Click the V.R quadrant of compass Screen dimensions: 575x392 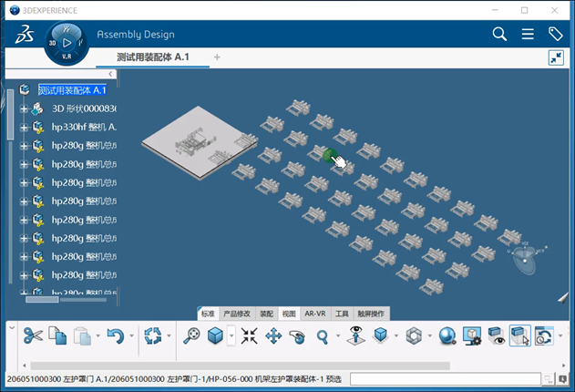[67, 57]
